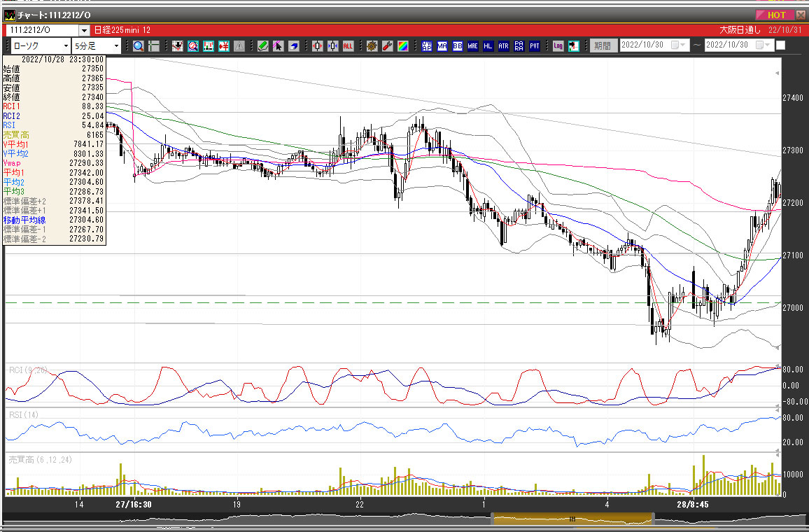Open the rainbow color settings icon
This screenshot has height=532, width=809.
(403, 46)
